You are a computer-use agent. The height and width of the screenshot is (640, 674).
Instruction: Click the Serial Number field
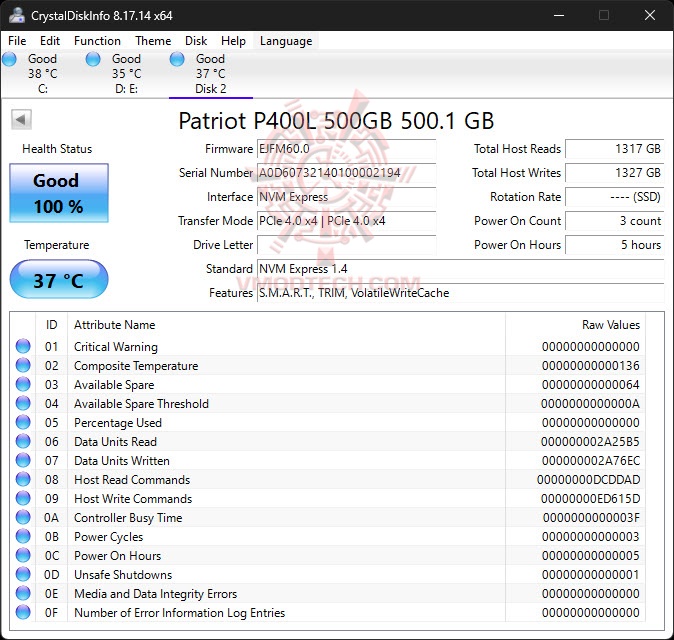coord(346,173)
